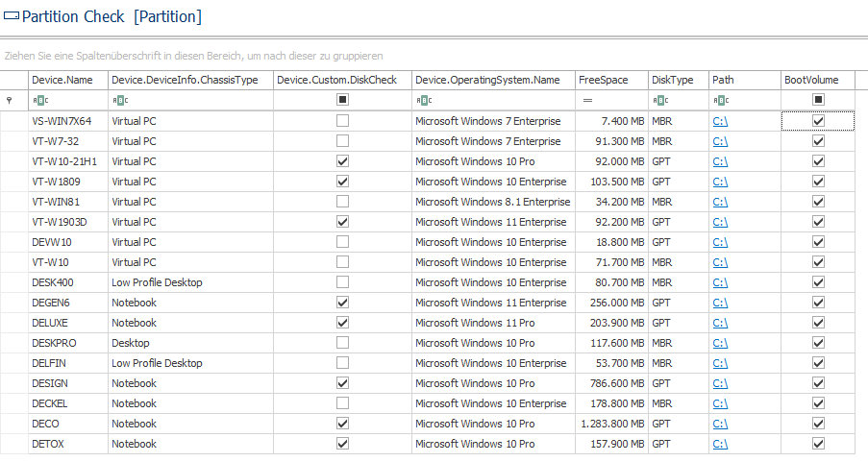Click the Partition Check [Partition] title
868x462 pixels.
(x=112, y=16)
